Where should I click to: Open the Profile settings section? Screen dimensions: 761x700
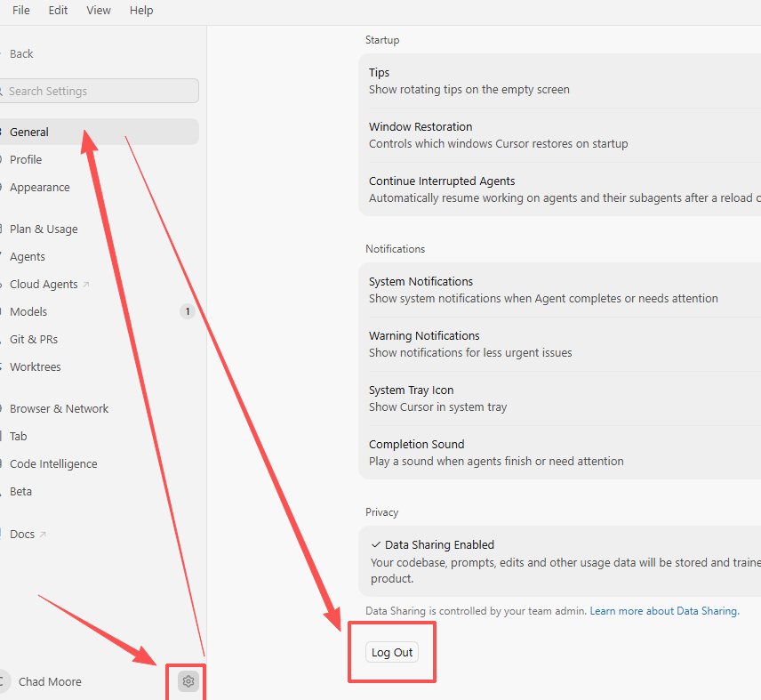(x=26, y=160)
